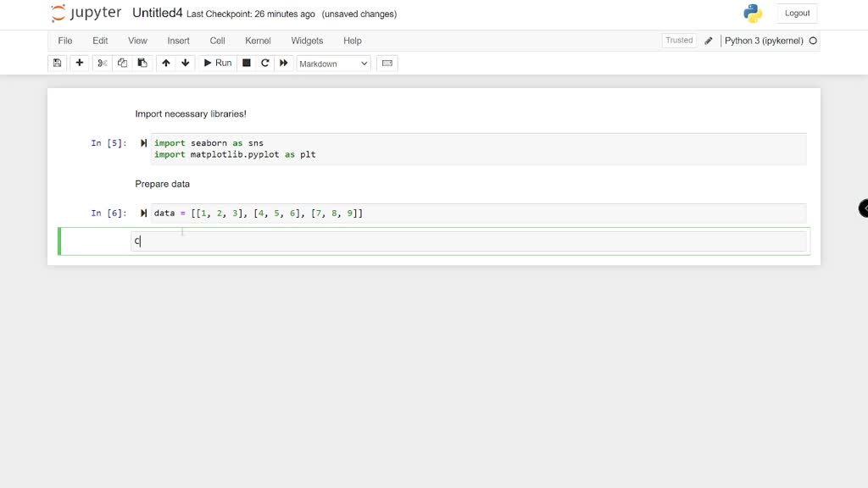Click the active markdown cell being edited
This screenshot has height=488, width=868.
[x=468, y=241]
